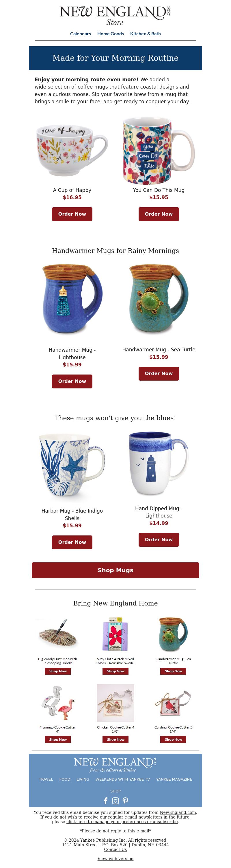The height and width of the screenshot is (868, 231).
Task: Open the Instagram icon in footer
Action: click(115, 801)
